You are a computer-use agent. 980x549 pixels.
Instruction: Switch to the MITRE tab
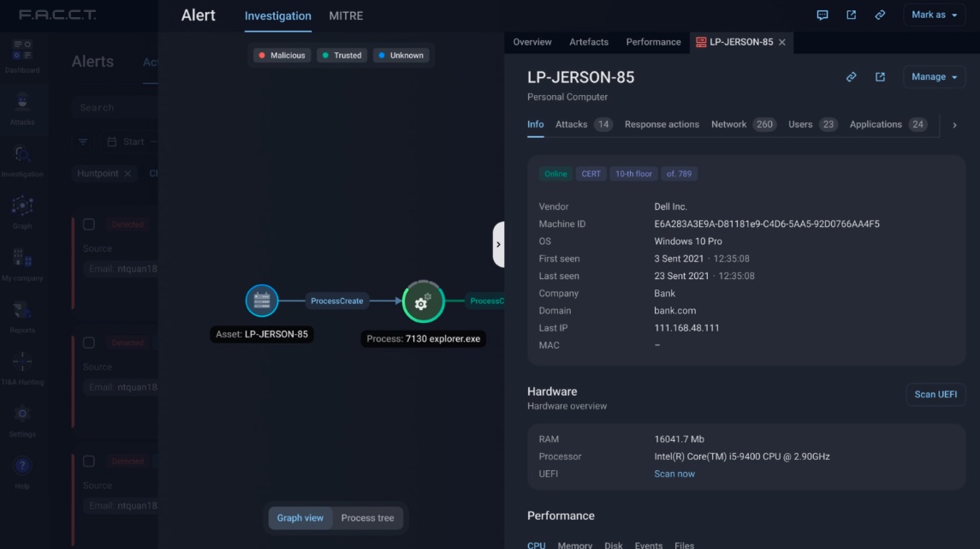click(346, 16)
